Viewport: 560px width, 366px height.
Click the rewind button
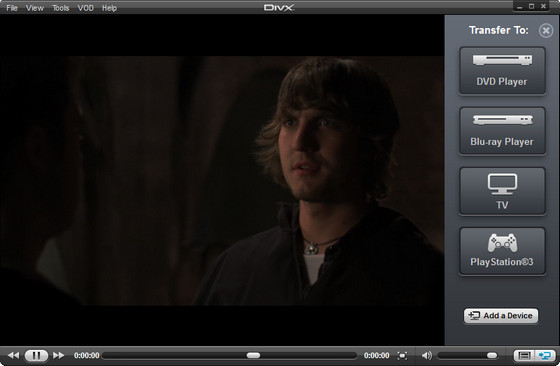click(14, 355)
